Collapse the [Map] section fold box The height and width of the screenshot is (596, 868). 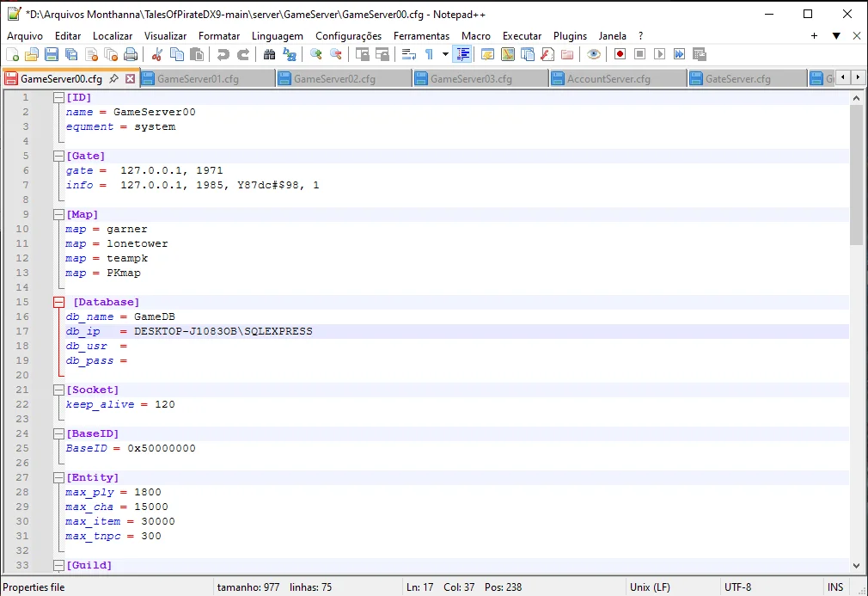[58, 214]
